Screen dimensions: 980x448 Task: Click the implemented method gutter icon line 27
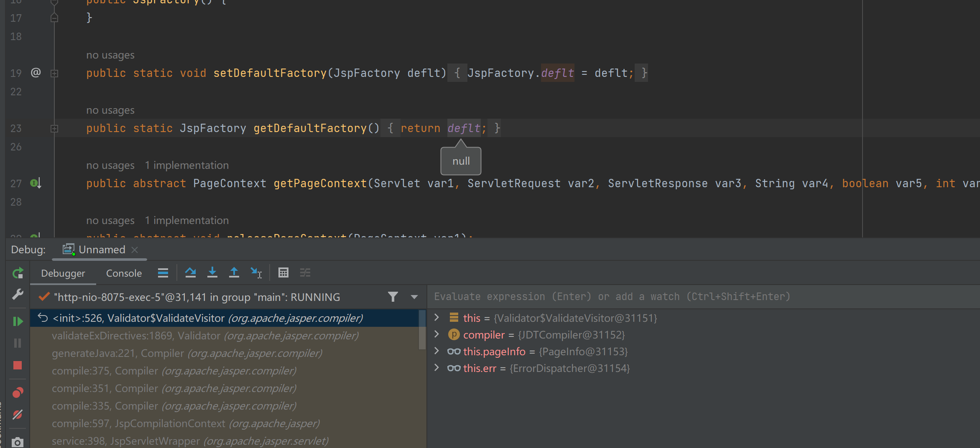click(x=36, y=183)
